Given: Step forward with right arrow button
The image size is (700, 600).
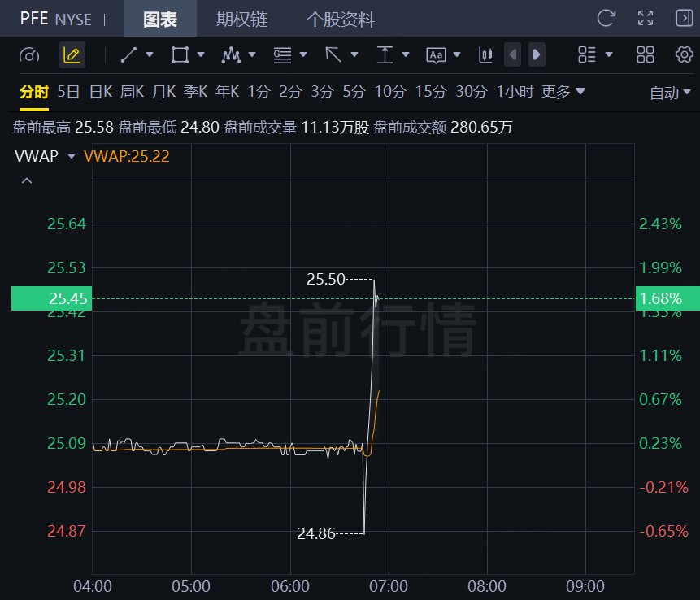Looking at the screenshot, I should [x=537, y=55].
